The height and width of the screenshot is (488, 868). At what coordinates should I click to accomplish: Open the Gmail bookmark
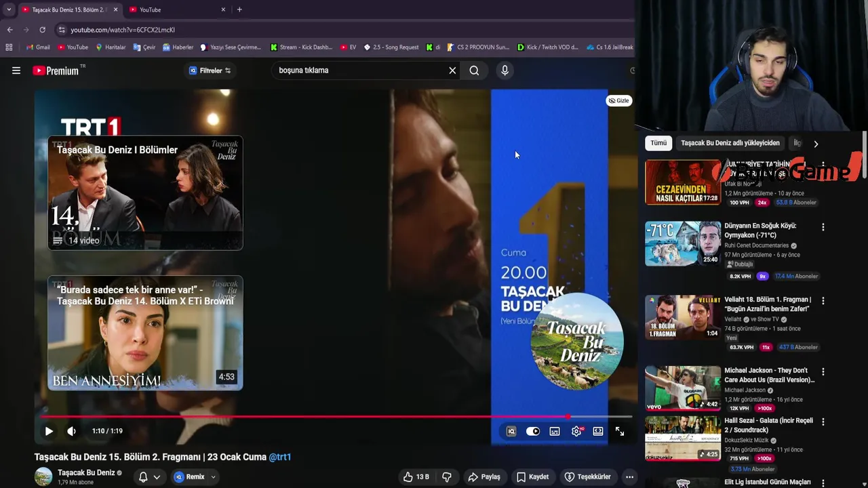[38, 47]
